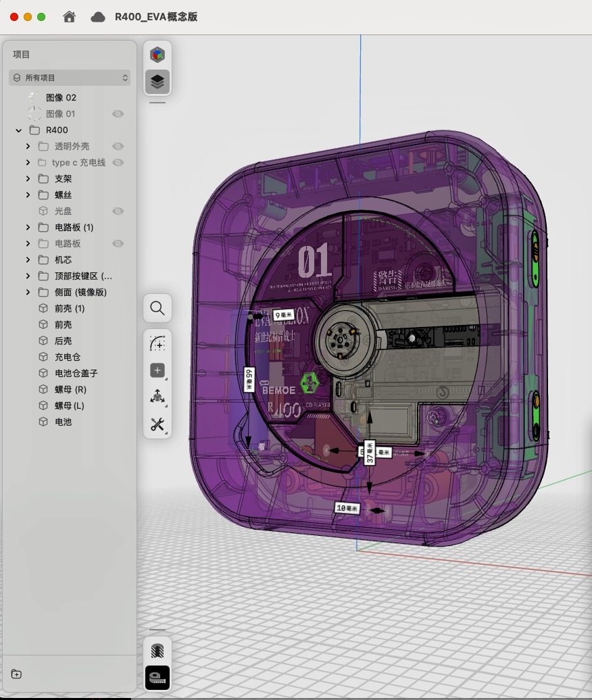Select the 螺母 (R) item name
The height and width of the screenshot is (700, 592).
point(70,389)
